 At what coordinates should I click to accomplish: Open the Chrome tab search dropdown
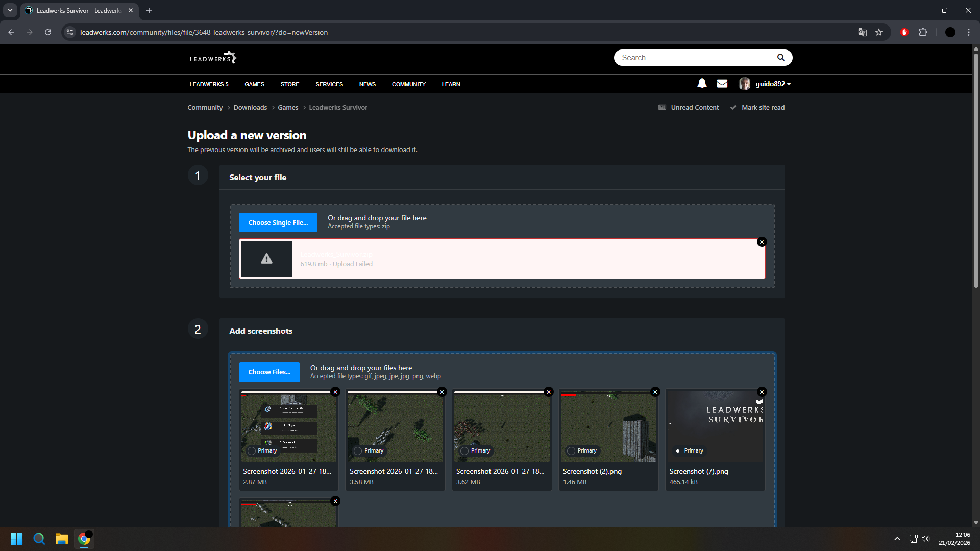[x=10, y=10]
